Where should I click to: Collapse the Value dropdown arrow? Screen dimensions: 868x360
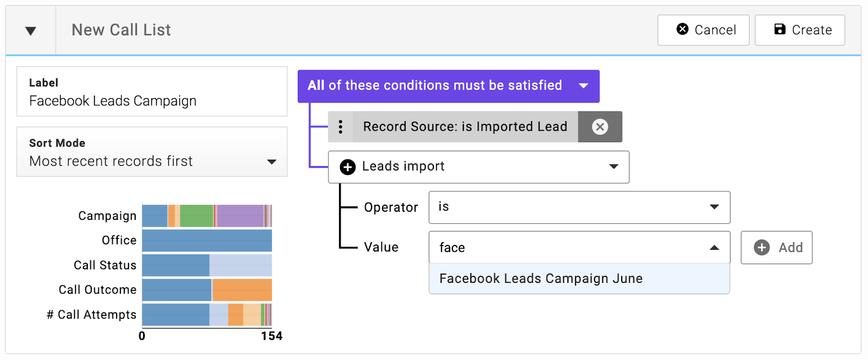[714, 248]
